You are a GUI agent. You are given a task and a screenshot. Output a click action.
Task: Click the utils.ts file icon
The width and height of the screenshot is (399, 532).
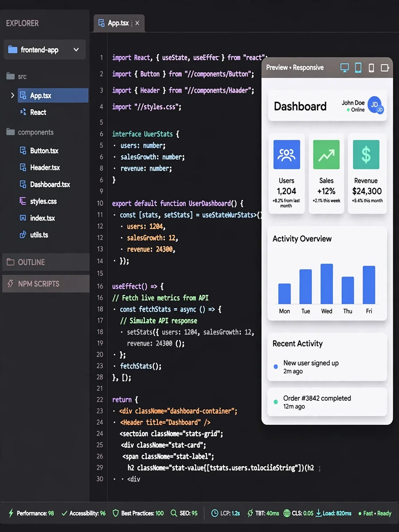23,235
